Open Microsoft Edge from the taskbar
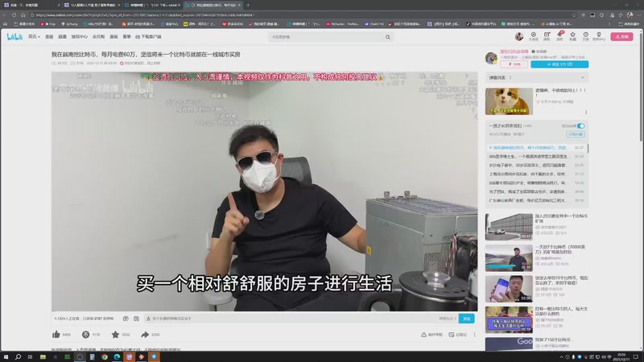Screen dimensions: 644x362 tap(117, 356)
